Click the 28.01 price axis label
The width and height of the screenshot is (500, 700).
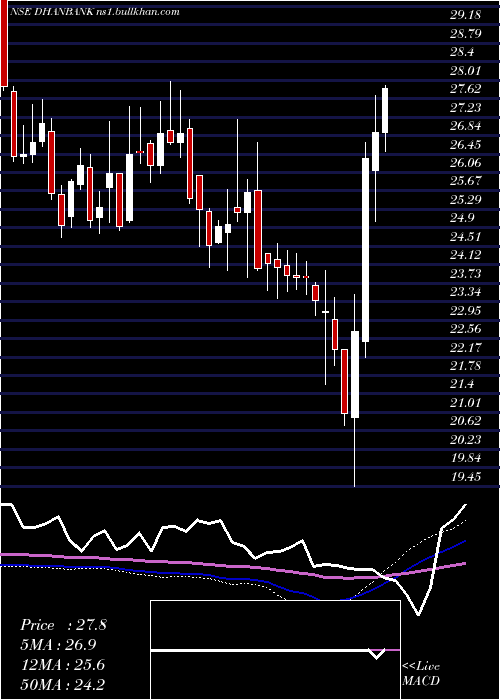click(x=465, y=71)
